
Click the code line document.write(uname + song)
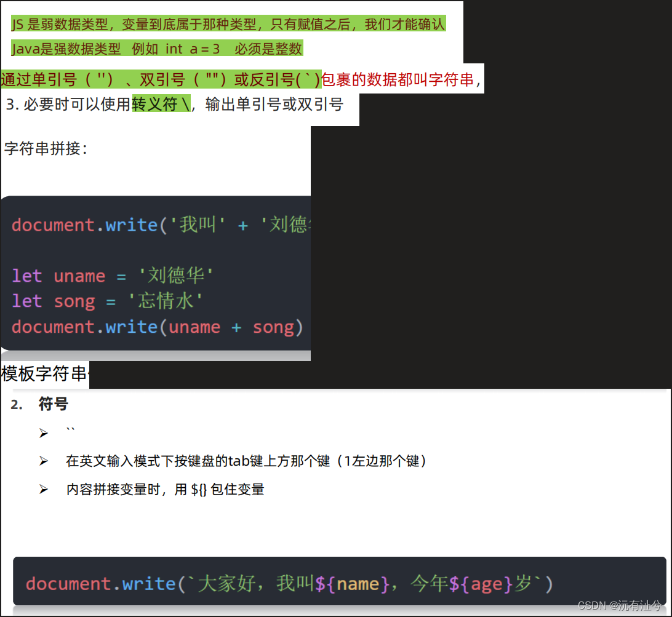coord(158,327)
